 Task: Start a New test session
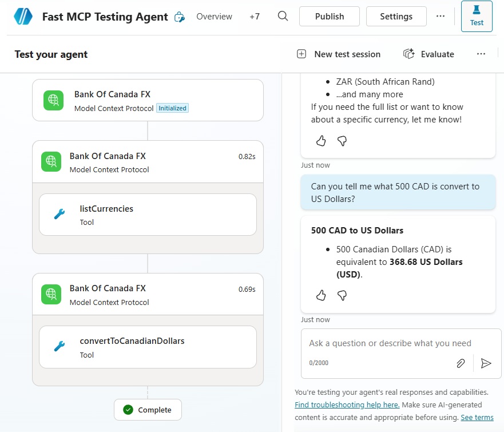(x=339, y=54)
